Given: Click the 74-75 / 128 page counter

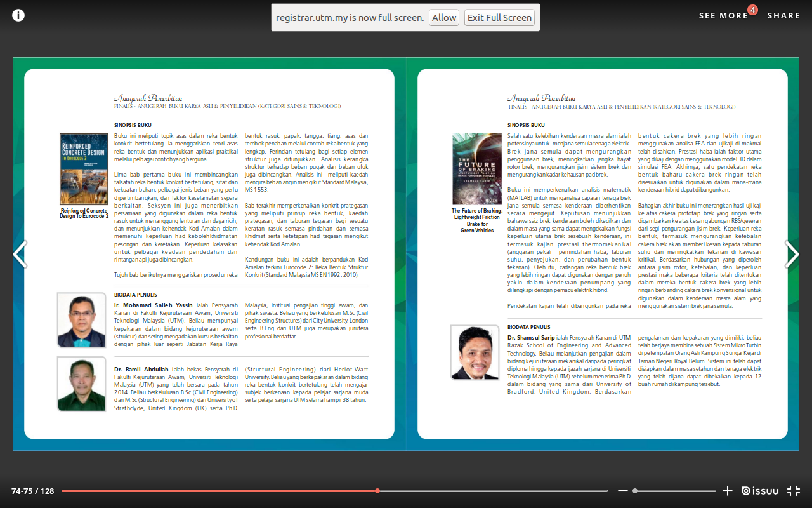Looking at the screenshot, I should (x=33, y=491).
